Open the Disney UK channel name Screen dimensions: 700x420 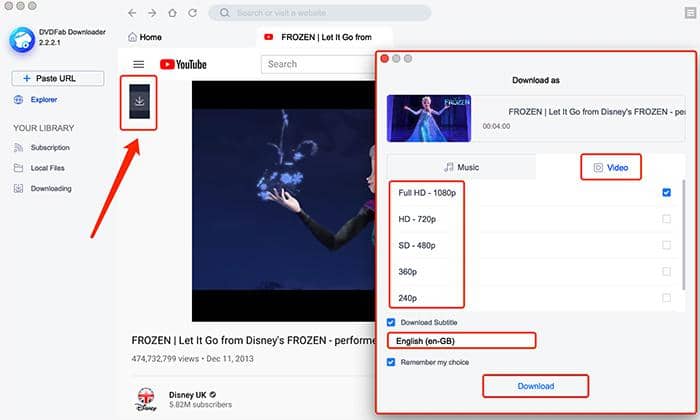pos(188,395)
